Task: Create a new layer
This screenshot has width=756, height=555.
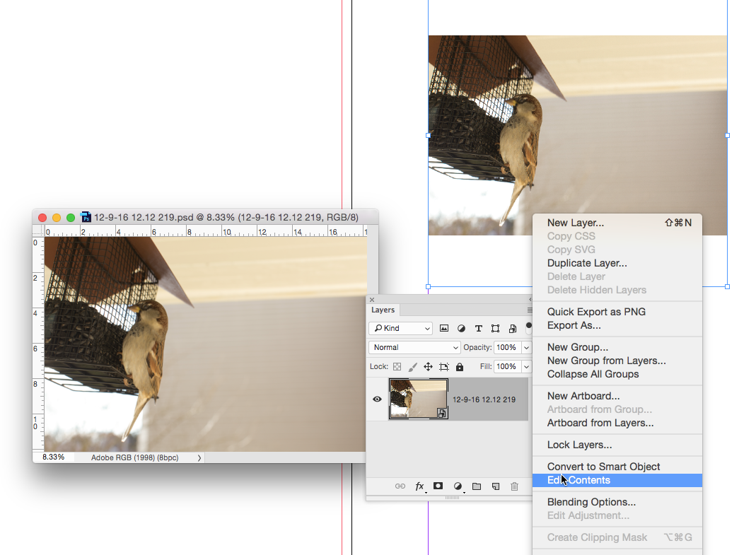Action: [496, 486]
